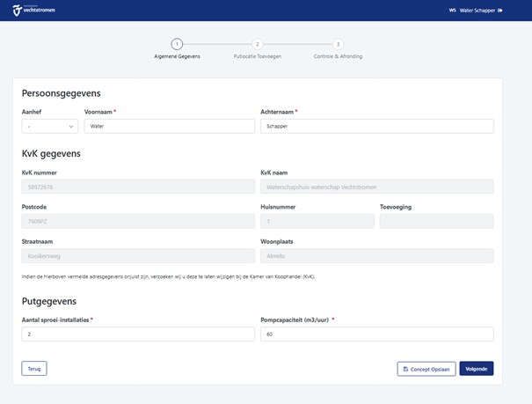Click the Huisnummer field
Screen dimensions: 532x404
coord(317,221)
